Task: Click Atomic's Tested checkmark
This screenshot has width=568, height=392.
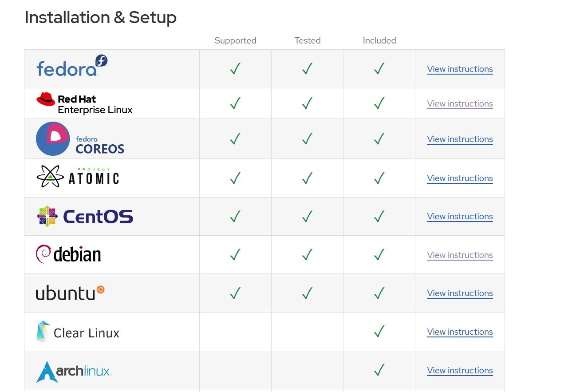Action: [307, 178]
